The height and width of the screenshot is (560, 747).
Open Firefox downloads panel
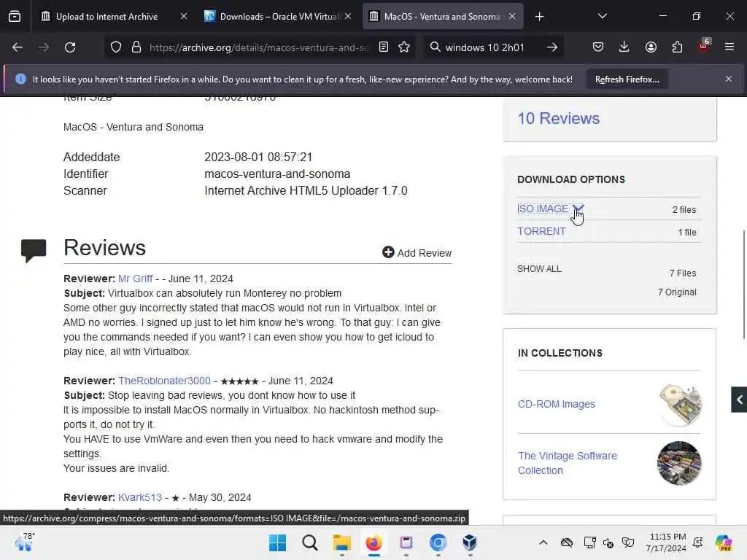tap(624, 47)
